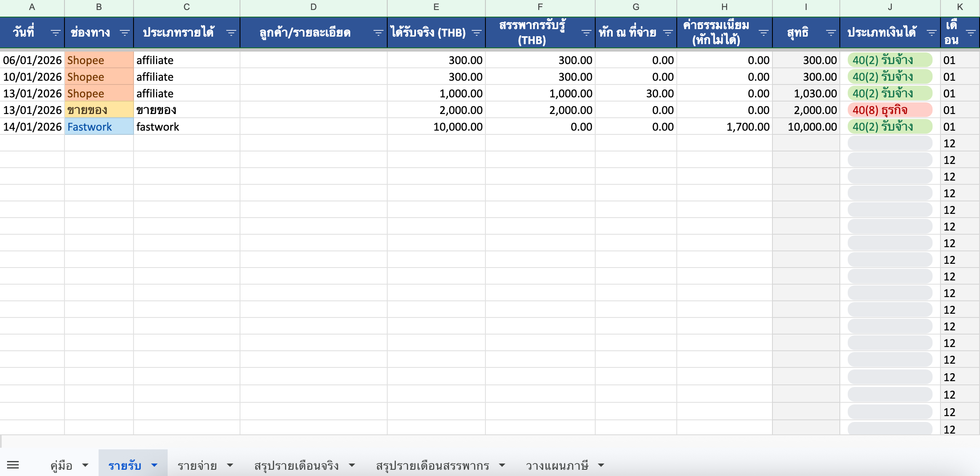980x476 pixels.
Task: Open the วางแผนภาษี tab dropdown arrow
Action: point(601,466)
